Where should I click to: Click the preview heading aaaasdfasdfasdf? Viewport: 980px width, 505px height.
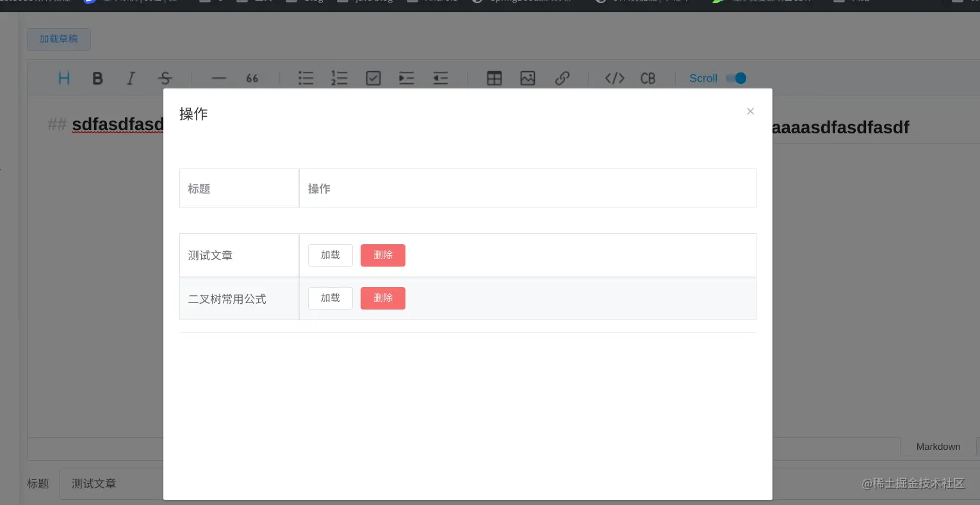(840, 128)
